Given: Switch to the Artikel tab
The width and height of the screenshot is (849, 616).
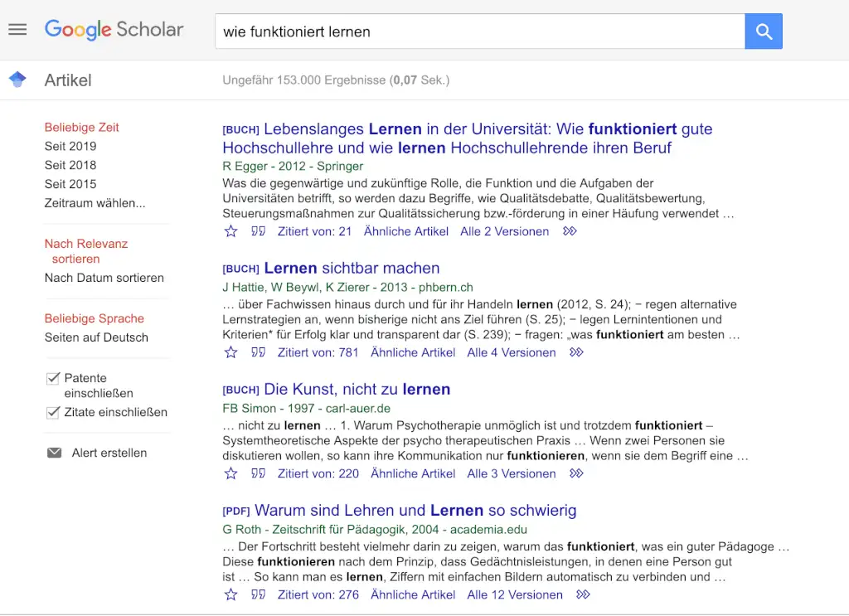Looking at the screenshot, I should (67, 80).
